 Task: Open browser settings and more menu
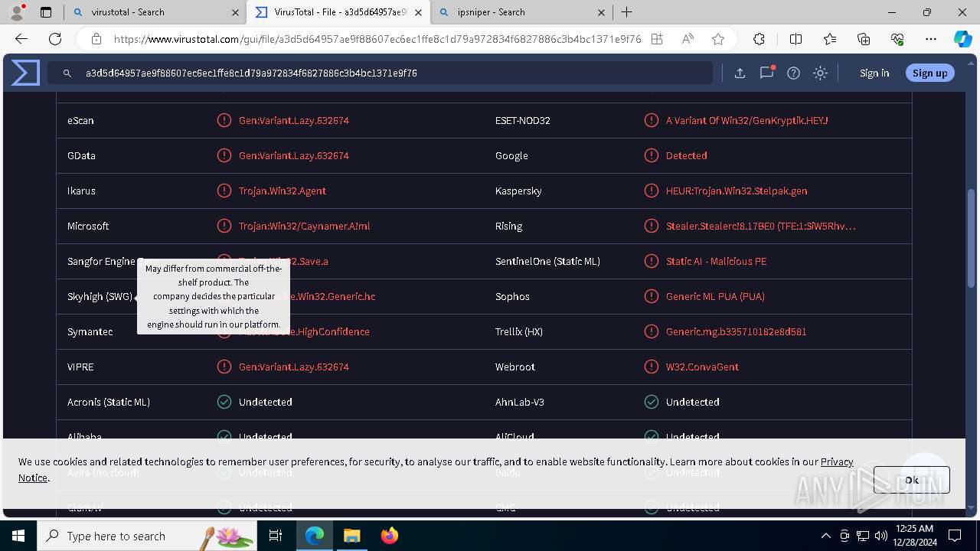tap(931, 39)
